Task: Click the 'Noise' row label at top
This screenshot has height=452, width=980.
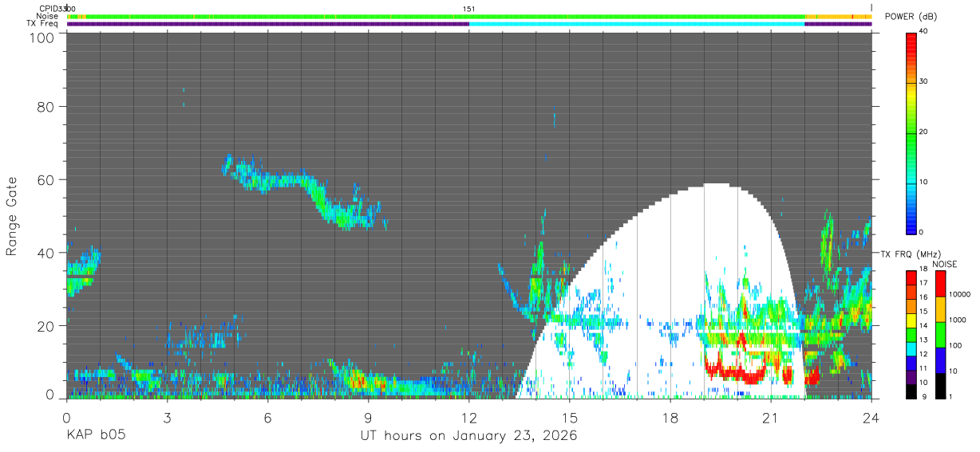Action: (x=46, y=16)
